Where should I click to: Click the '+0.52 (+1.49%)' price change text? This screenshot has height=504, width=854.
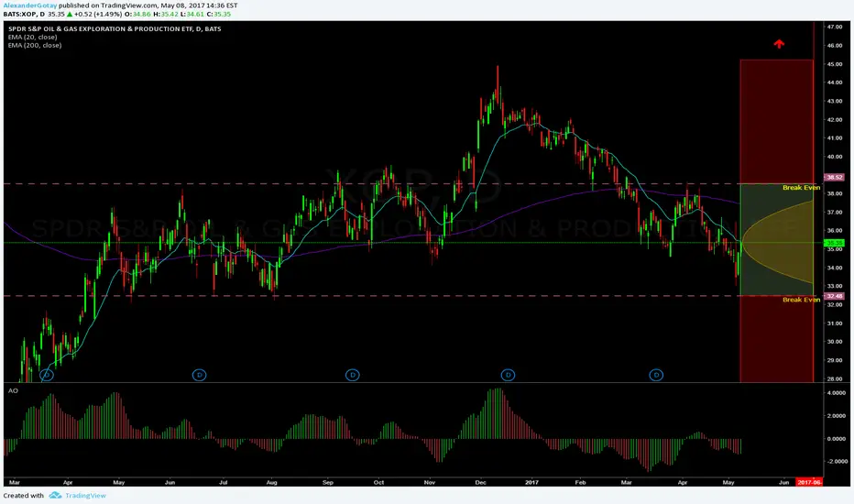click(x=98, y=14)
